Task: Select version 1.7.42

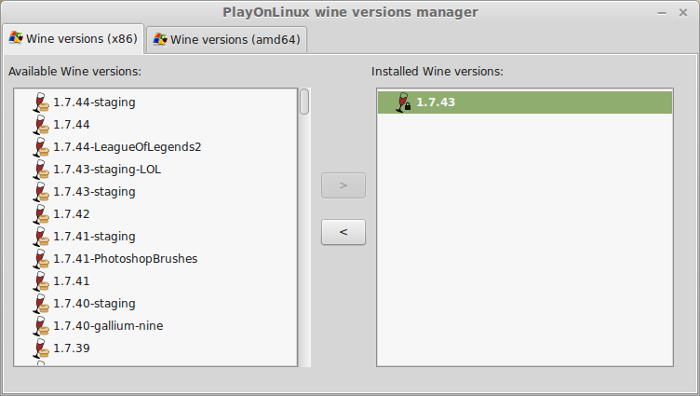Action: pyautogui.click(x=71, y=214)
